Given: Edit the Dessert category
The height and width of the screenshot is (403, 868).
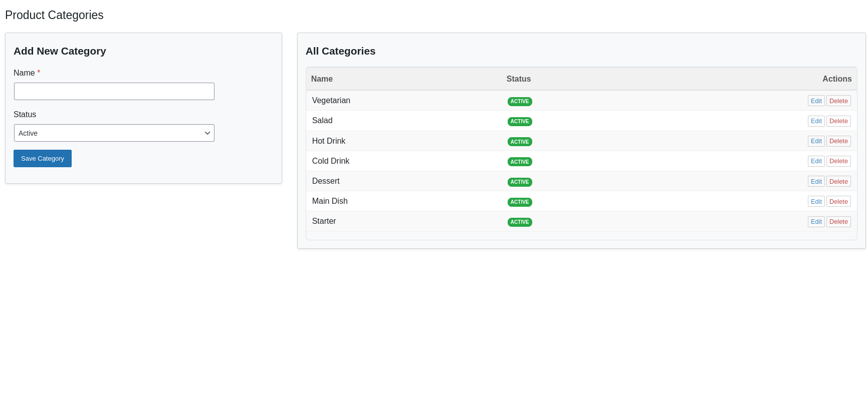Looking at the screenshot, I should point(816,182).
